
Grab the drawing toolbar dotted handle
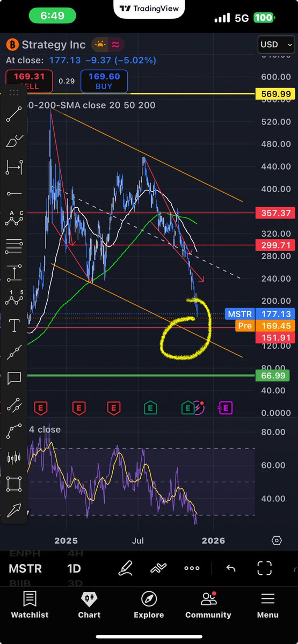pos(14,92)
